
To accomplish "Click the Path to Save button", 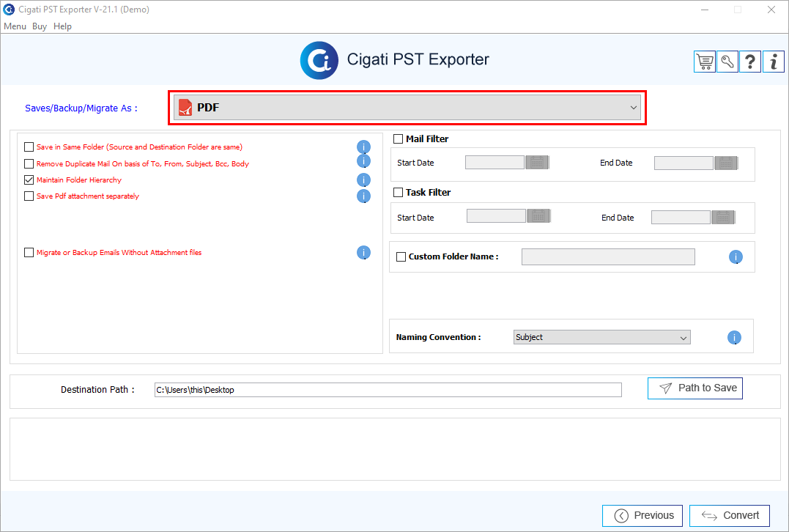I will (695, 388).
